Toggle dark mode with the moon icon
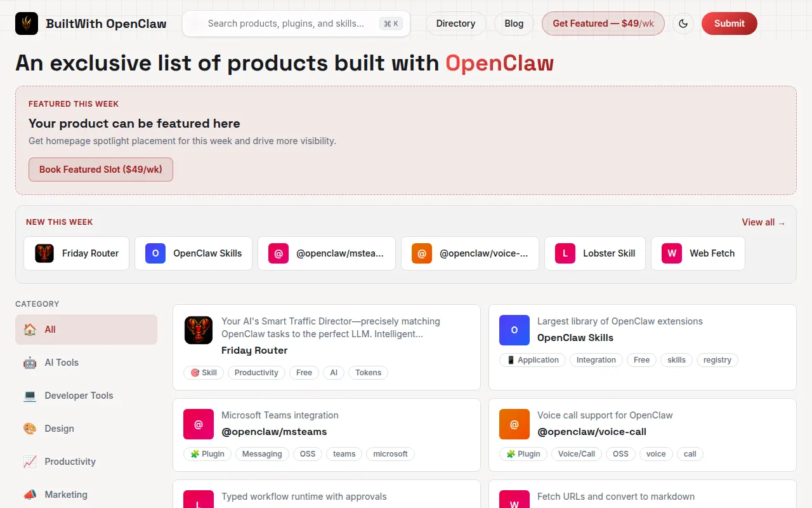 tap(683, 23)
